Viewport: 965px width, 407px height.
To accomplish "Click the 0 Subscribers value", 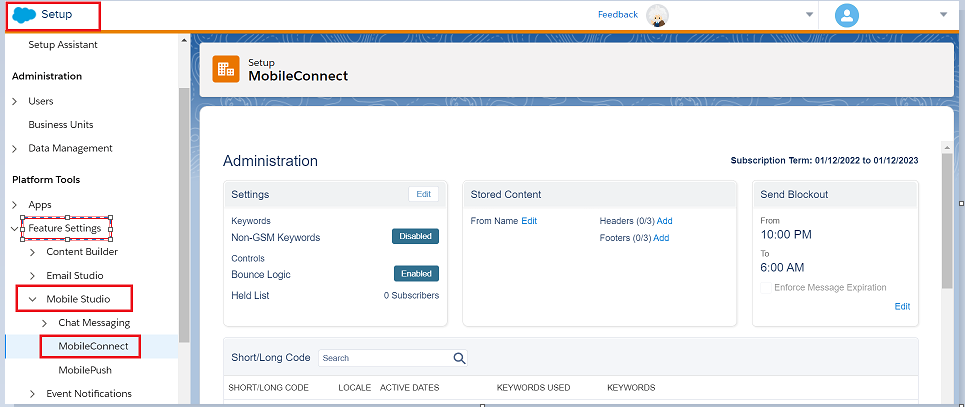I will point(412,296).
